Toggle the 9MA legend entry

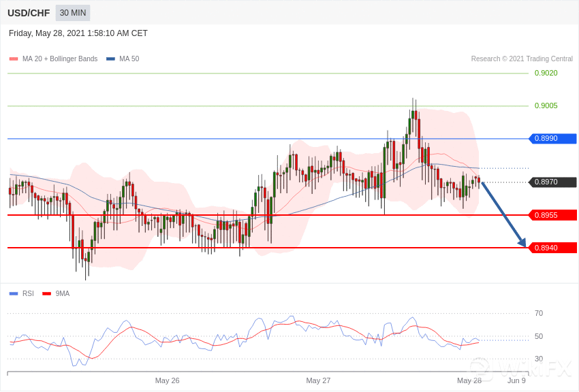[62, 294]
